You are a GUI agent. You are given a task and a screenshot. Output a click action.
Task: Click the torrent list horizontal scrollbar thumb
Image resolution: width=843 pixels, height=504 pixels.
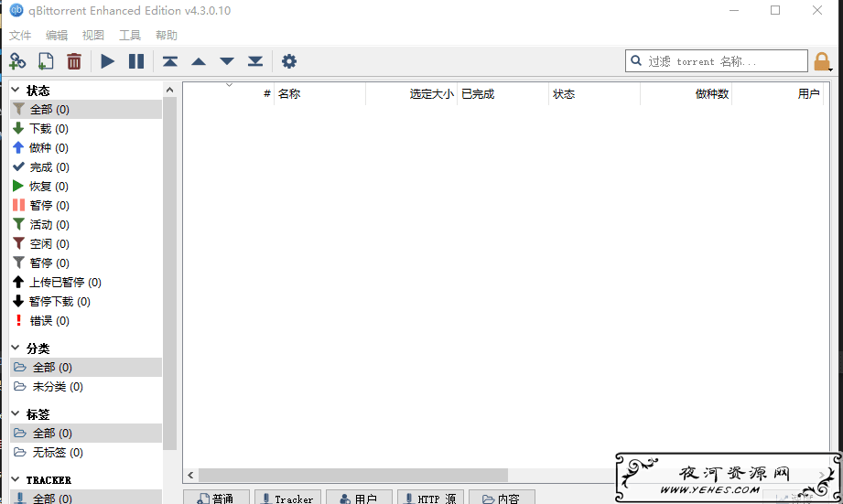coord(353,475)
